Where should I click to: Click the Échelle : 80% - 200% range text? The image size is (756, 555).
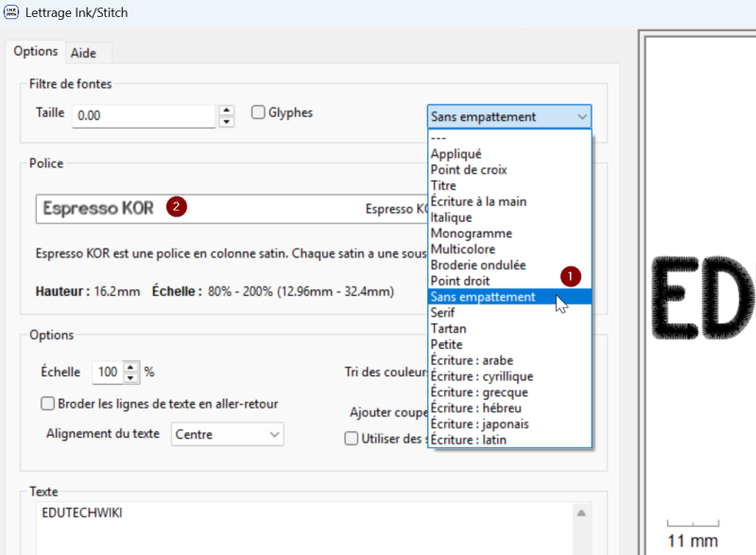coord(273,292)
